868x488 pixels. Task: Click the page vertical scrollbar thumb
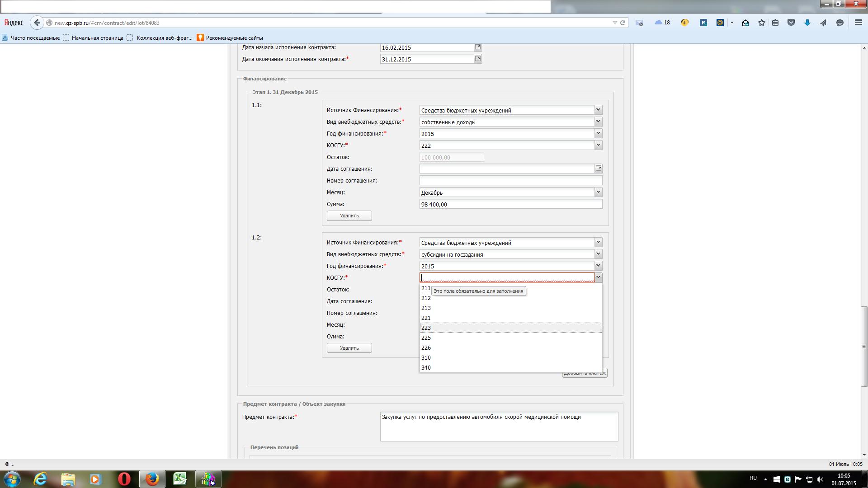coord(864,346)
